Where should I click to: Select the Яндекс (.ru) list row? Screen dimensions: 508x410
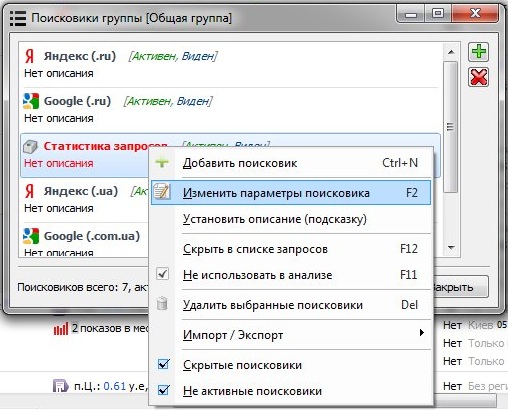tap(230, 65)
